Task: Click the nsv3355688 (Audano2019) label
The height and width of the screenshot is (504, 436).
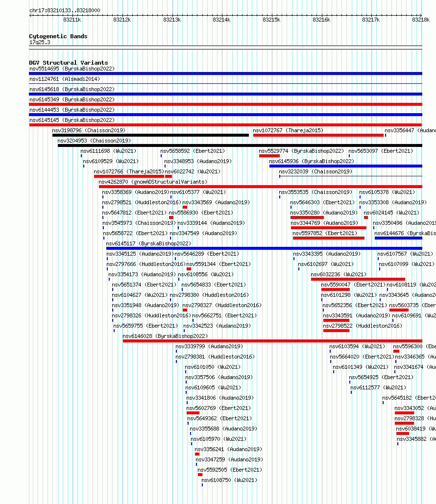Action: 223,429
